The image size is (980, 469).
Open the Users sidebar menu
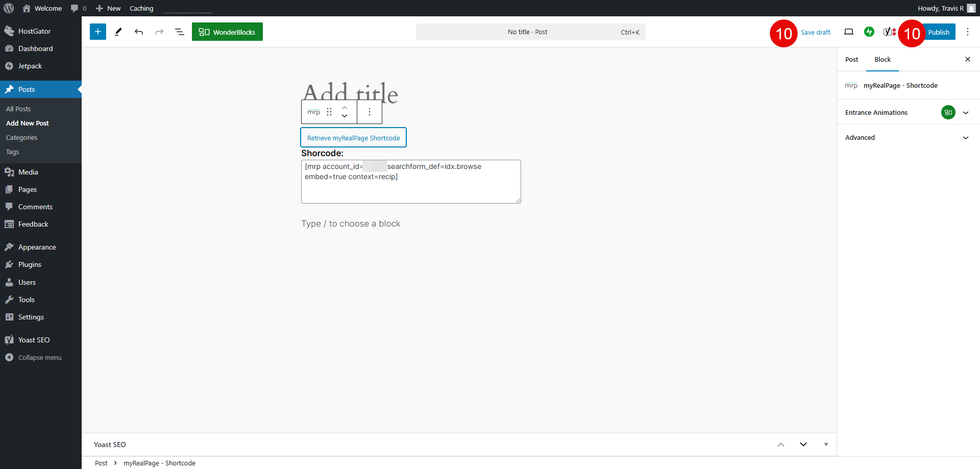coord(41,282)
